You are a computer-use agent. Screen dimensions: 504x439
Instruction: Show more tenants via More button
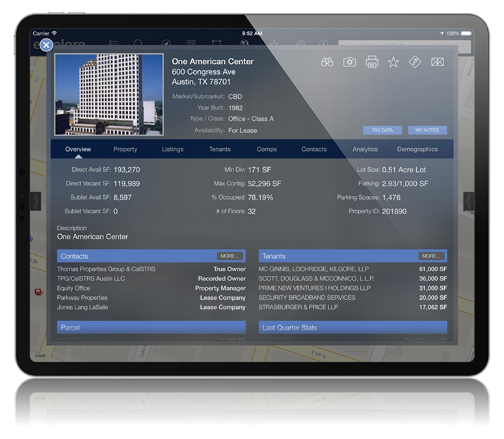(x=431, y=256)
